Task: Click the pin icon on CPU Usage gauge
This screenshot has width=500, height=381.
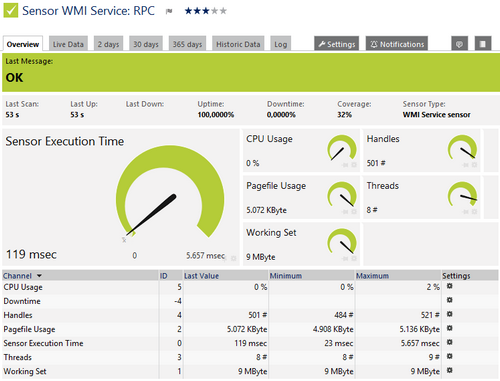Action: coord(345,165)
